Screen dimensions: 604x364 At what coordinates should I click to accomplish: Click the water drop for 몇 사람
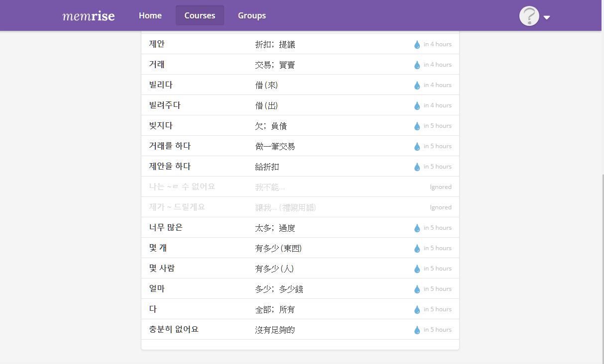pos(417,269)
